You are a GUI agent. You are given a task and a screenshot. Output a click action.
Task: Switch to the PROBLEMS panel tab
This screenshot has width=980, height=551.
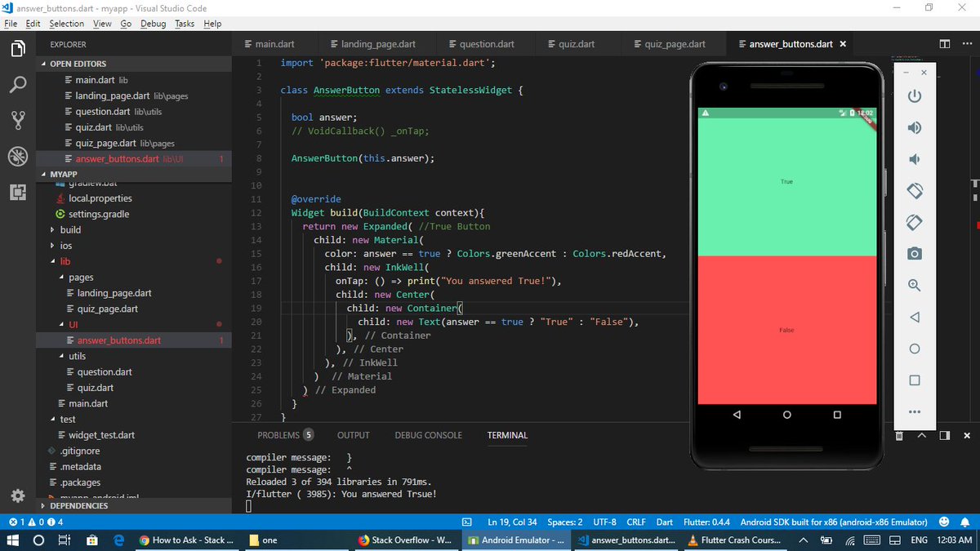[285, 436]
